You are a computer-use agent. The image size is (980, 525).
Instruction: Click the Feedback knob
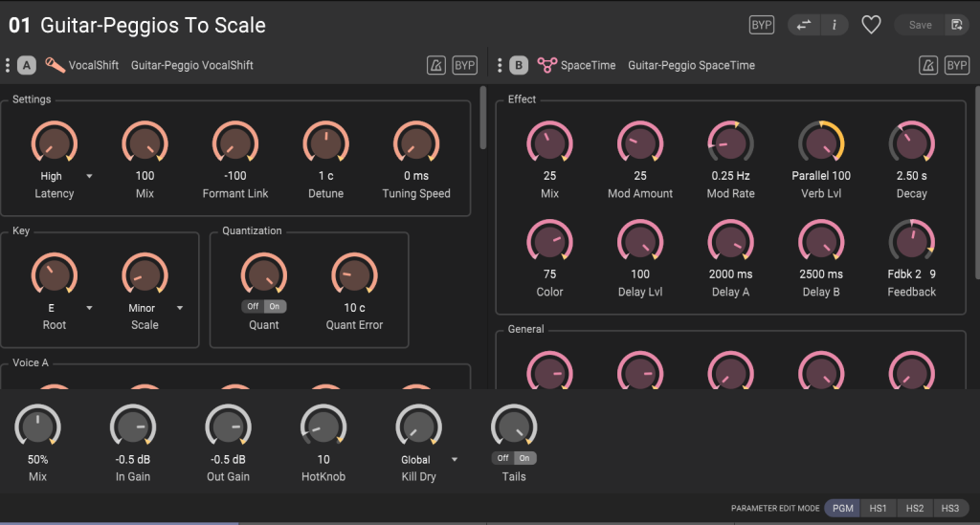coord(912,242)
